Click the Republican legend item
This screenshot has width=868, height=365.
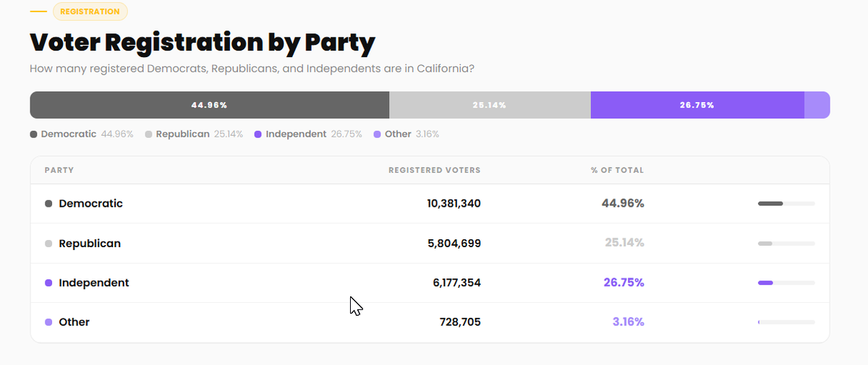pyautogui.click(x=195, y=134)
